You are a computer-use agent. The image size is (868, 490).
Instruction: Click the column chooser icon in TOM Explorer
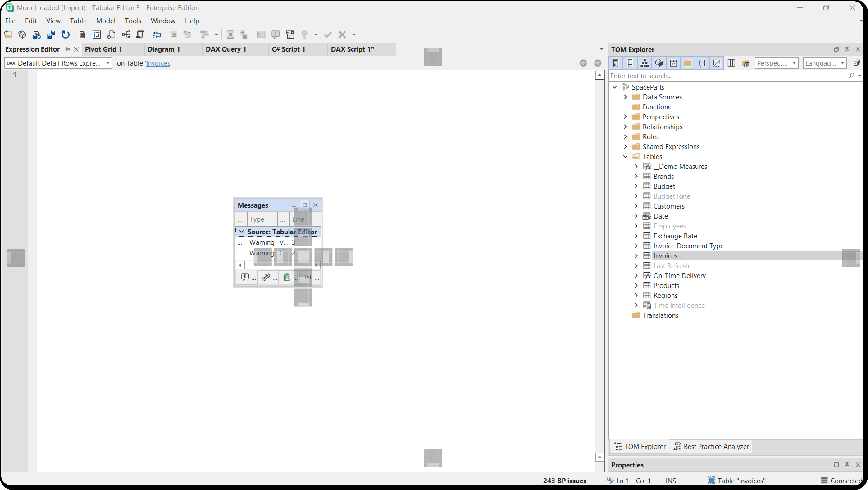click(x=731, y=63)
